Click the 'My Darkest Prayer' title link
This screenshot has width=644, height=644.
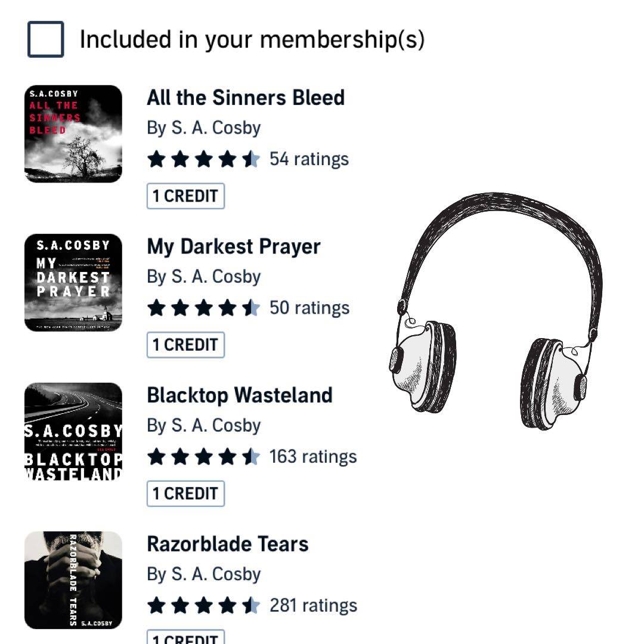pos(234,246)
